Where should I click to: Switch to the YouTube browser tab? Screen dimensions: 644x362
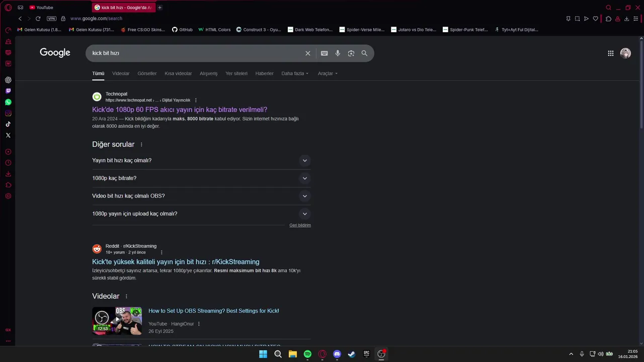click(44, 8)
